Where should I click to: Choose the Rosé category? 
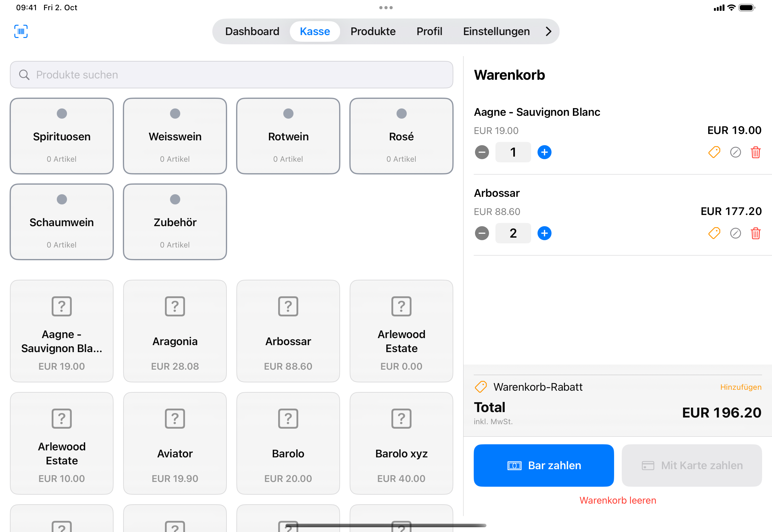coord(401,136)
